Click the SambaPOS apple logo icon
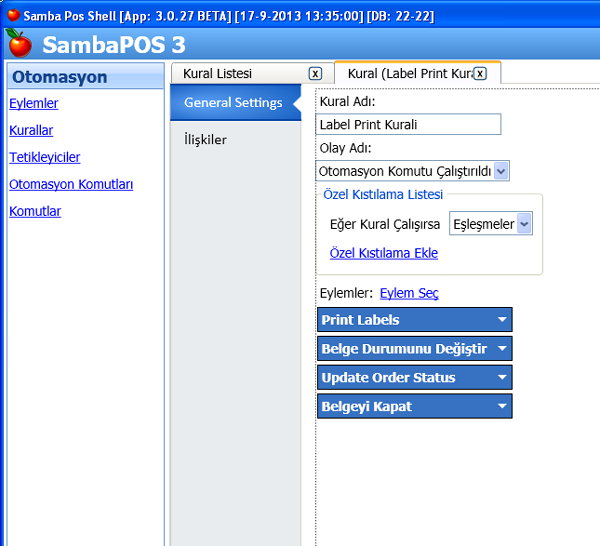Screen dimensions: 600x546 19,44
